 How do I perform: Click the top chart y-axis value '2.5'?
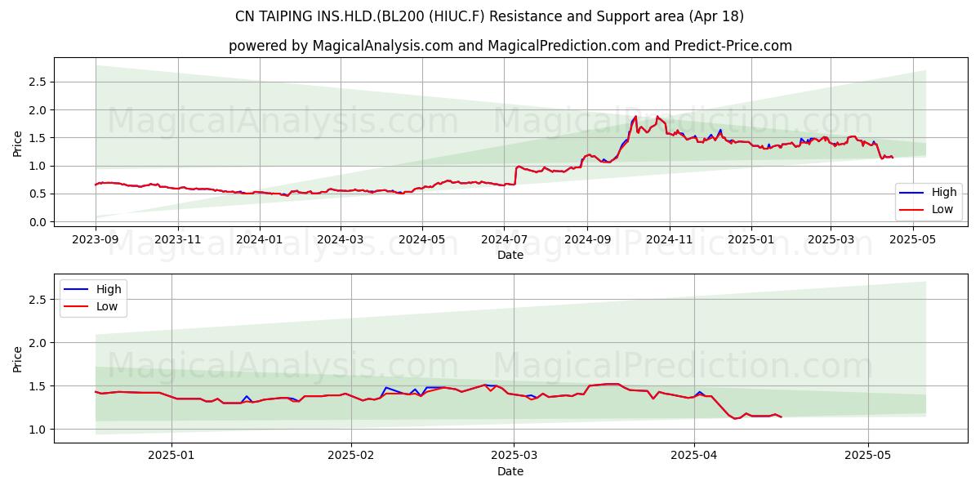(38, 82)
